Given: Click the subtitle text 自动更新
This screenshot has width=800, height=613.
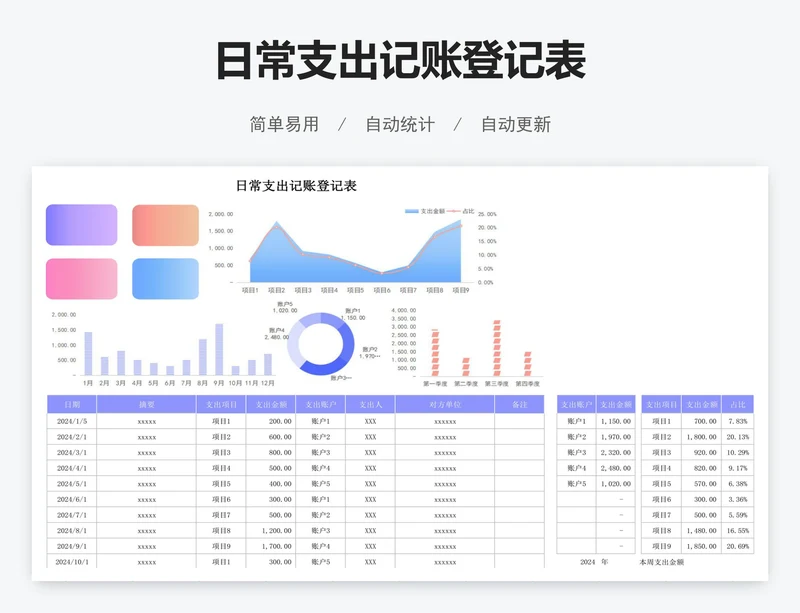Looking at the screenshot, I should [x=516, y=124].
